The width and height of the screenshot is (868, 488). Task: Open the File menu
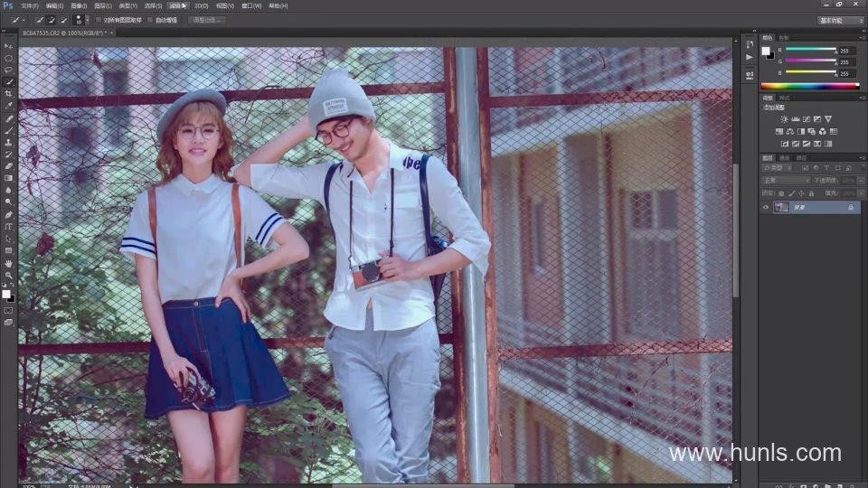[29, 5]
